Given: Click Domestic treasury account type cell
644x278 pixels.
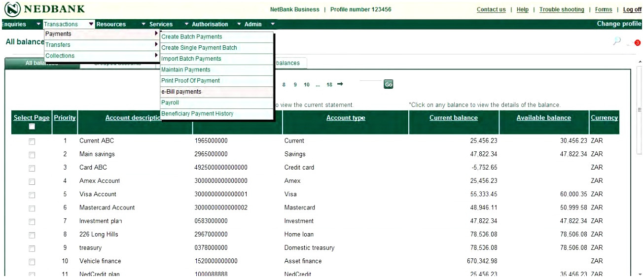Looking at the screenshot, I should (x=309, y=247).
